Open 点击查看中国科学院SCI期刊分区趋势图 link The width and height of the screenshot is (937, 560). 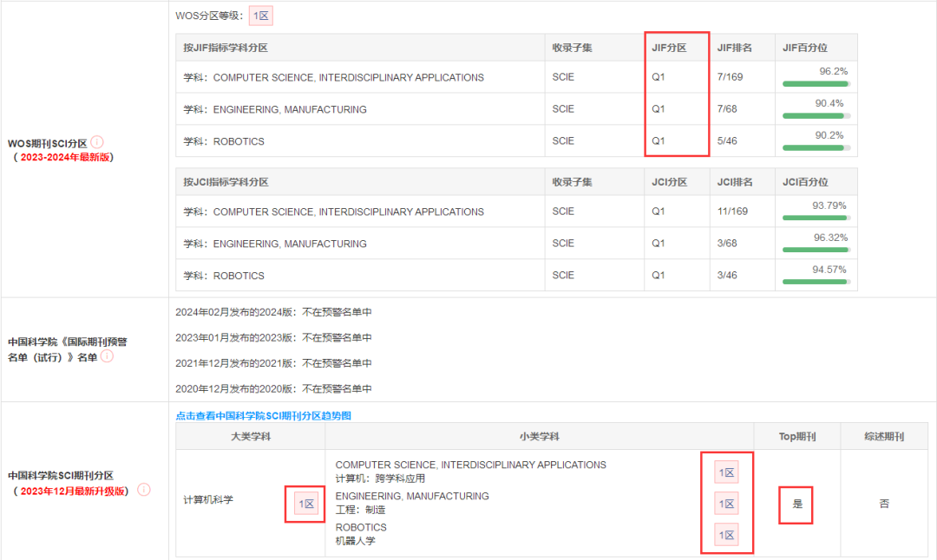264,415
